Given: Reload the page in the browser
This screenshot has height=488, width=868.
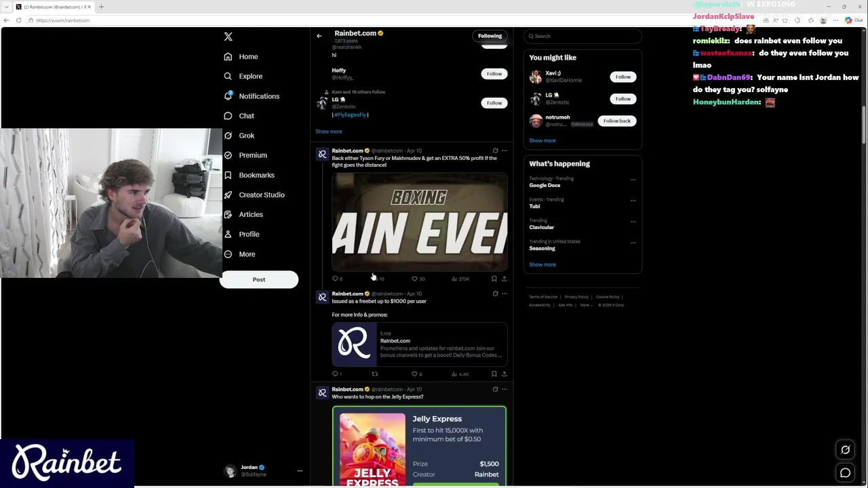Looking at the screenshot, I should pyautogui.click(x=18, y=20).
